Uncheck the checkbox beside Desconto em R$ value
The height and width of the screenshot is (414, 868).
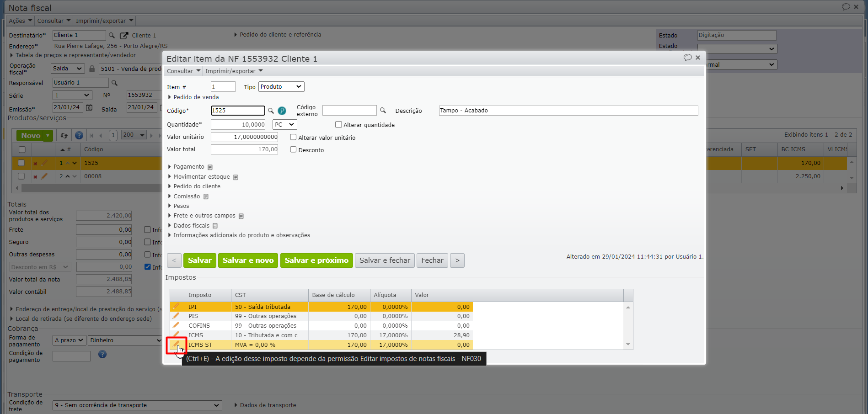coord(147,267)
